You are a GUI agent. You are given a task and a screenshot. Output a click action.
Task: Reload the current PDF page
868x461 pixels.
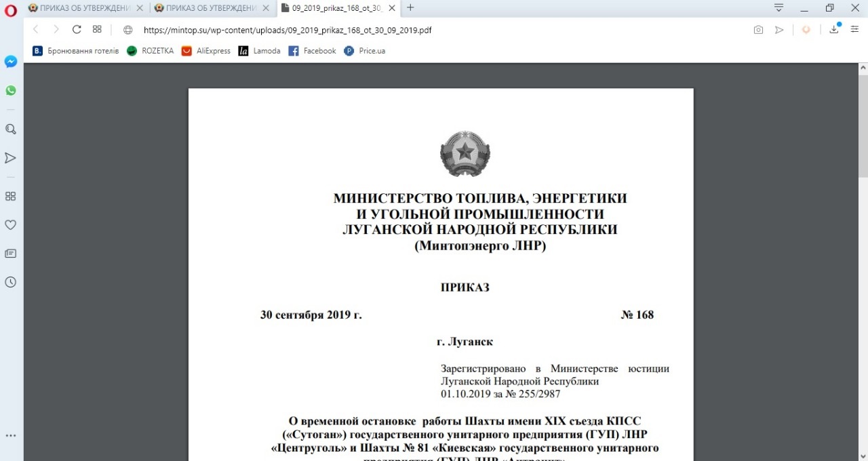(x=77, y=29)
